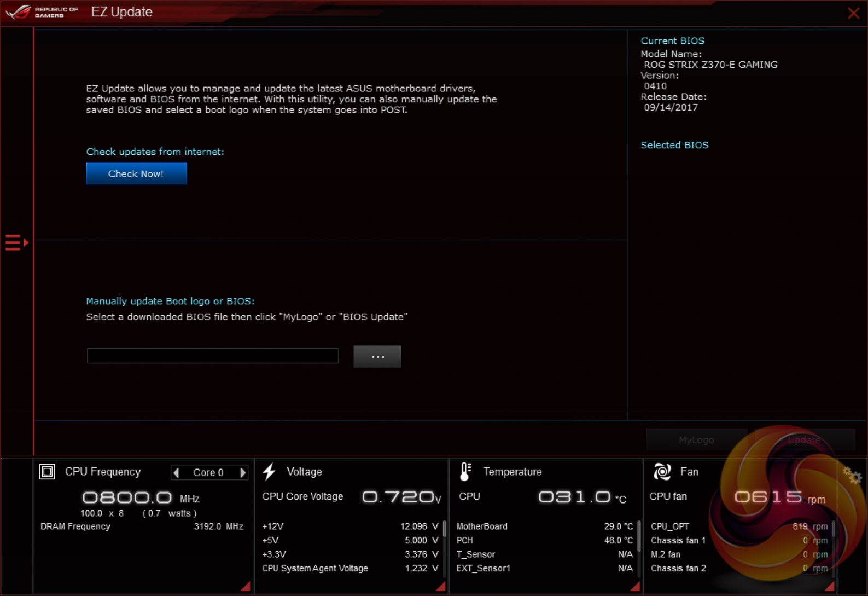Browse for BIOS file with ellipsis button
This screenshot has width=868, height=596.
click(x=377, y=356)
